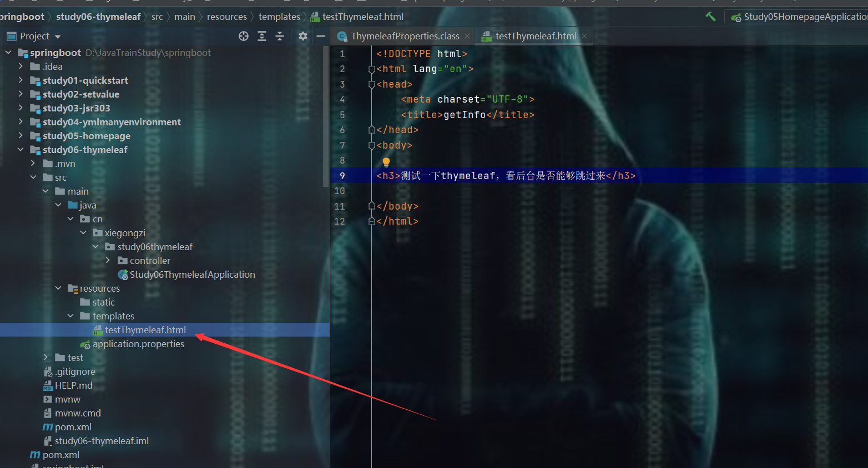868x468 pixels.
Task: Select the xiegongzi package in the tree
Action: tap(125, 233)
